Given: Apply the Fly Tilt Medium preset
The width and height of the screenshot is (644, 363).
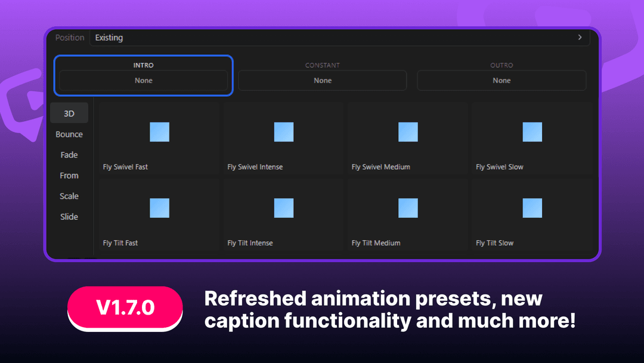Looking at the screenshot, I should click(x=407, y=214).
